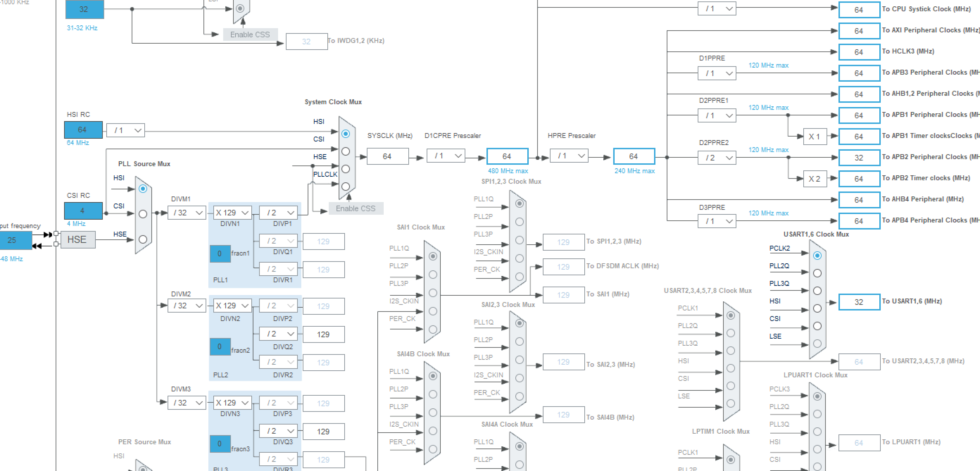Click the Enable CSS button below System Clock Mux
Viewport: 980px width, 471px height.
point(355,208)
